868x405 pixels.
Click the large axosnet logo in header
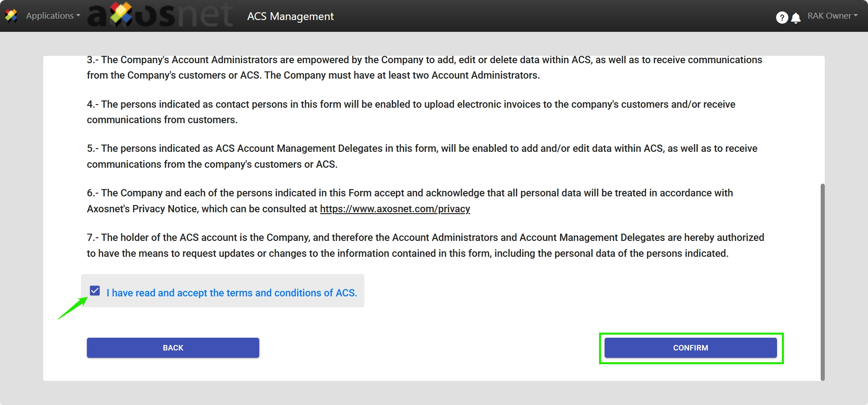click(x=160, y=15)
